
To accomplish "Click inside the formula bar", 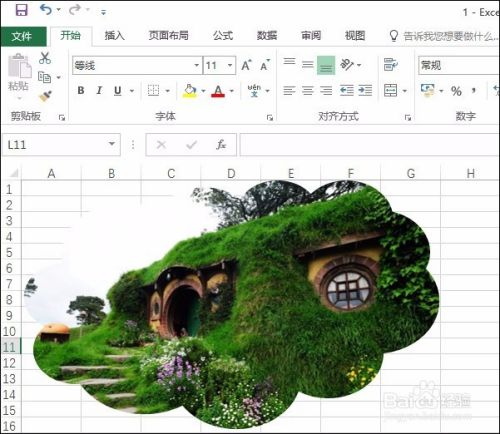I will [369, 145].
